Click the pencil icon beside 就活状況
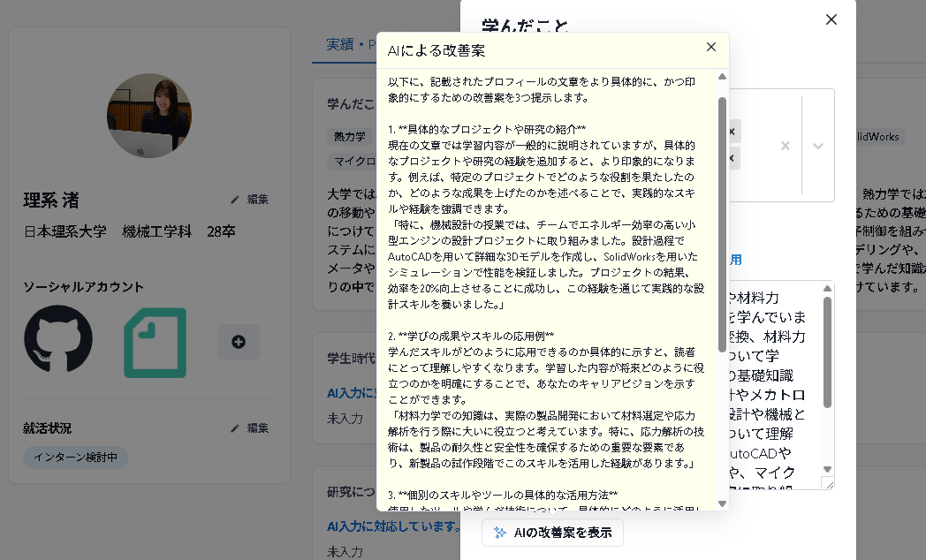Screen dimensions: 926x560 [235, 428]
